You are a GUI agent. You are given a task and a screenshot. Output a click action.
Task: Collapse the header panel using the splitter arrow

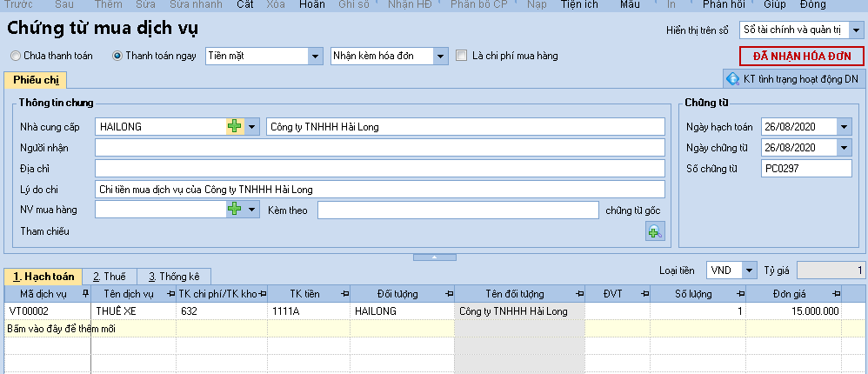[x=434, y=257]
